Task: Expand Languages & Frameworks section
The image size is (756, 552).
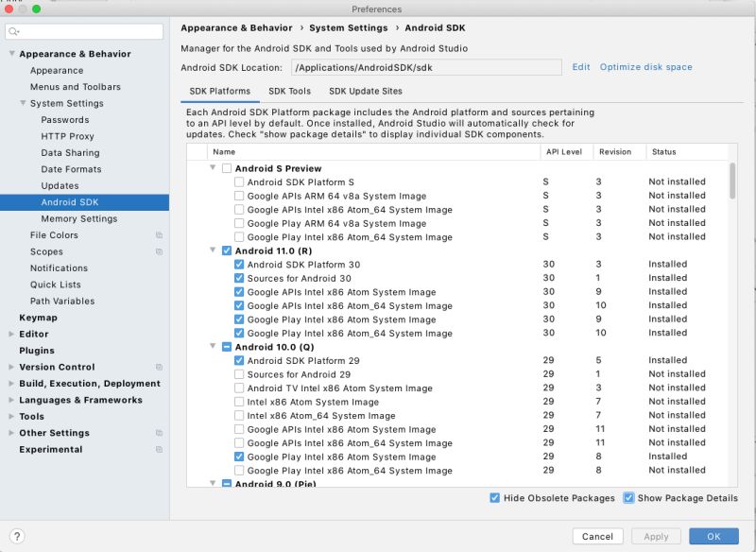Action: 11,400
